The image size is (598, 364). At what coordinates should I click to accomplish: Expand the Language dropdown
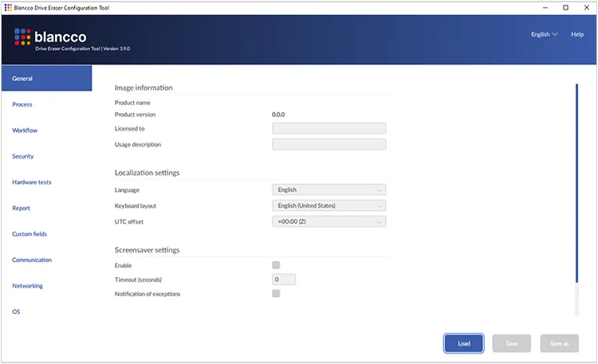(329, 190)
